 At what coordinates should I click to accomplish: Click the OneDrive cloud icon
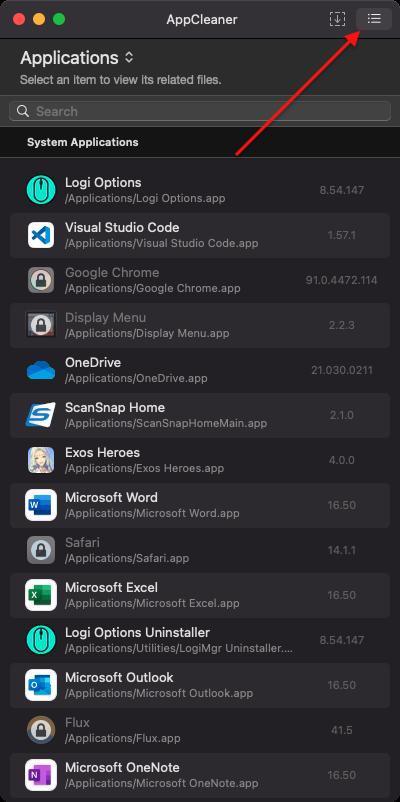(x=41, y=370)
